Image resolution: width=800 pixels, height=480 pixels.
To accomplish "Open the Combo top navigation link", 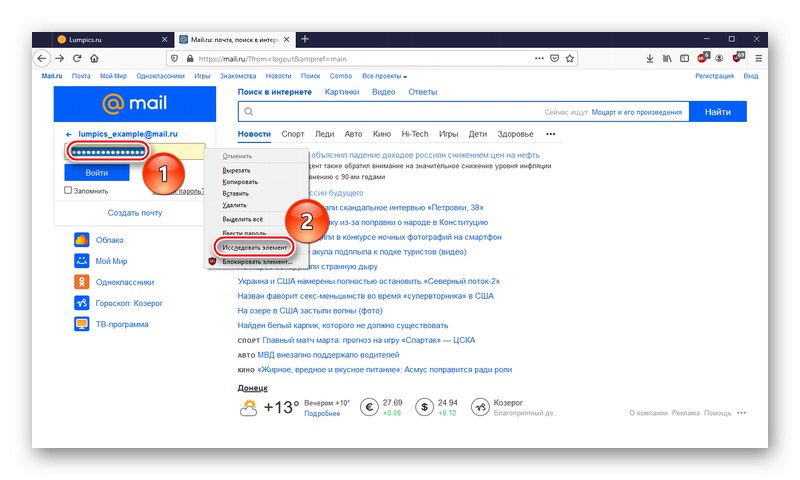I will click(x=341, y=76).
